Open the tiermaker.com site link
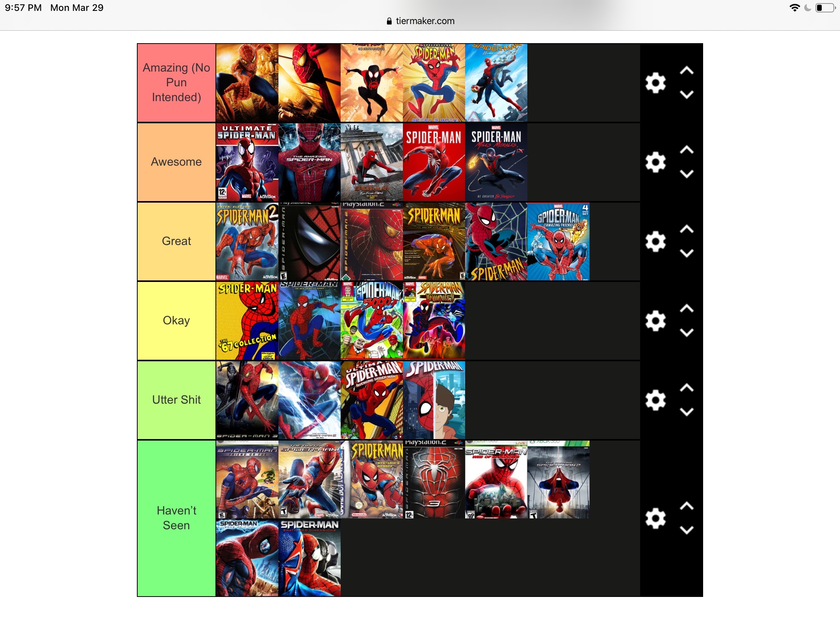 click(421, 21)
